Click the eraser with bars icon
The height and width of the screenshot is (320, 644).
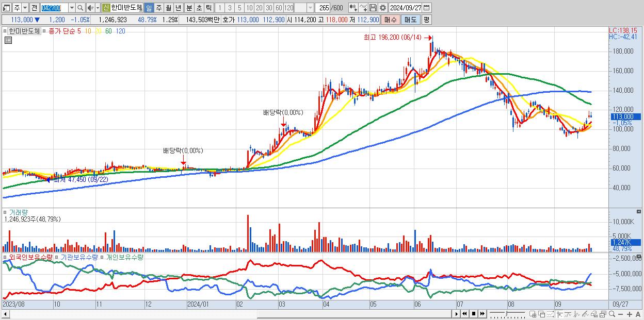coord(594,314)
